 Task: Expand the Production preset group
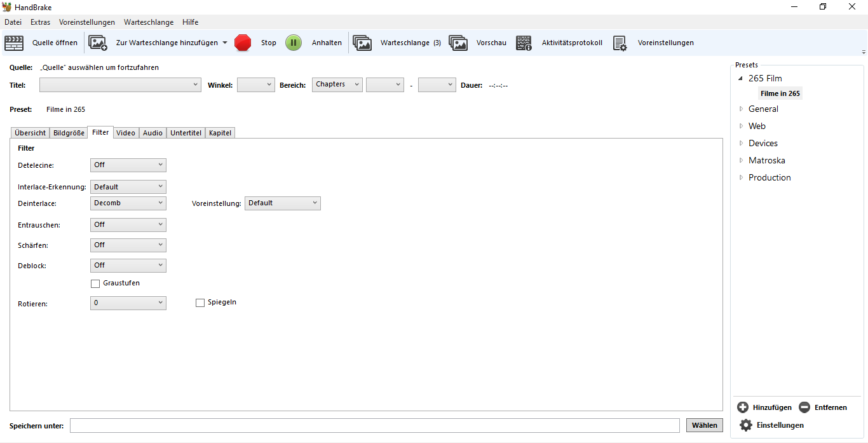click(741, 177)
